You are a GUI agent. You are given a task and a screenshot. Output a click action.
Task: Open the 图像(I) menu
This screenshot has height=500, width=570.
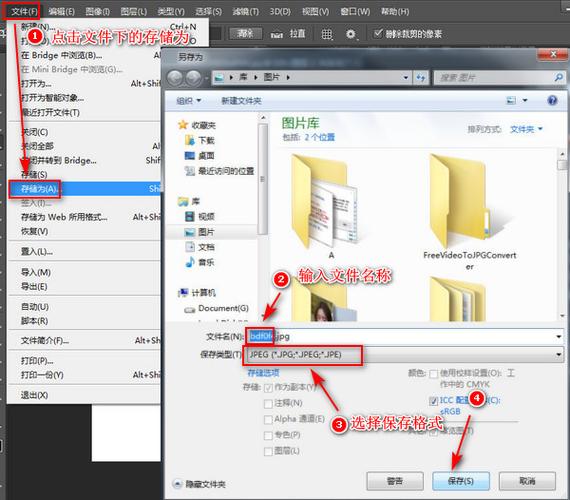click(97, 12)
